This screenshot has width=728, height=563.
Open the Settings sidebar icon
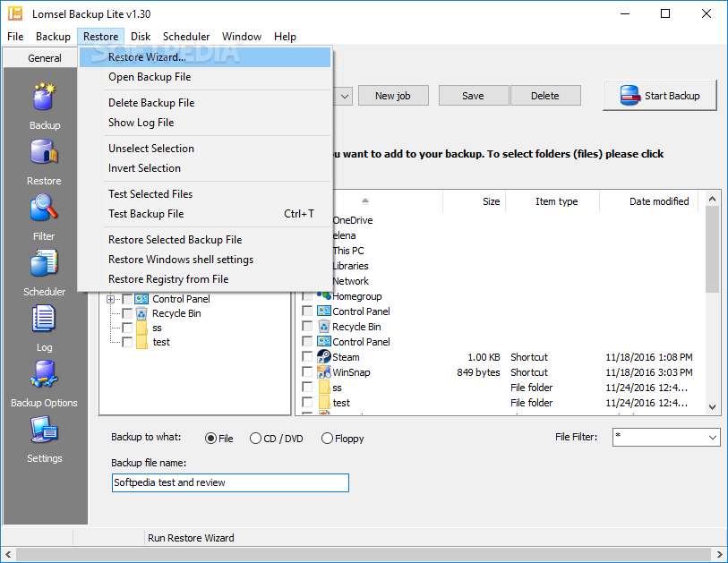44,430
